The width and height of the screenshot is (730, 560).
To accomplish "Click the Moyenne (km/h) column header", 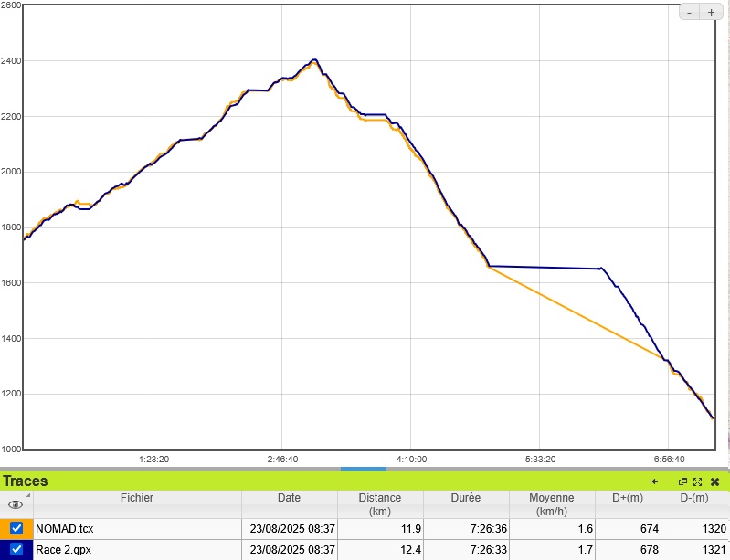I will (551, 504).
